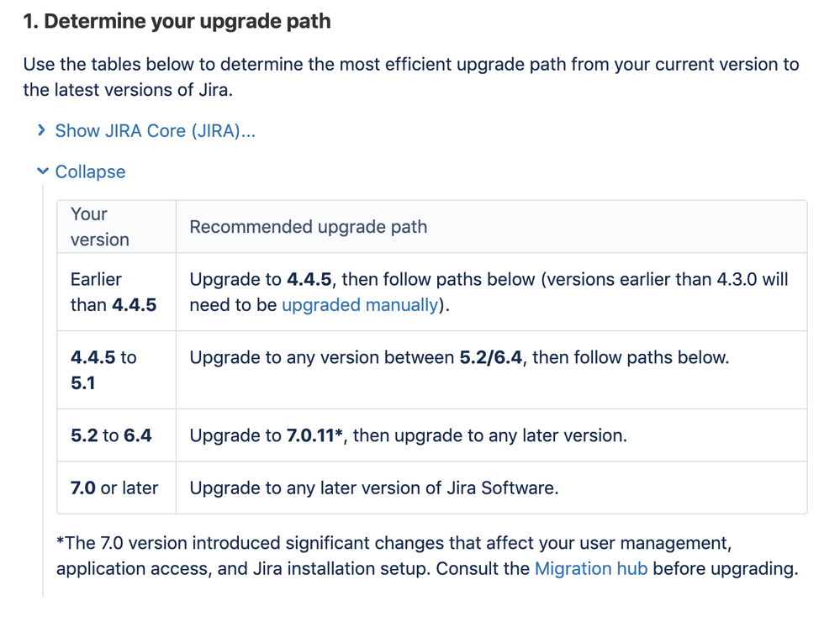Click the chevron beside Show JIRA Core
Image resolution: width=840 pixels, height=622 pixels.
pos(41,130)
